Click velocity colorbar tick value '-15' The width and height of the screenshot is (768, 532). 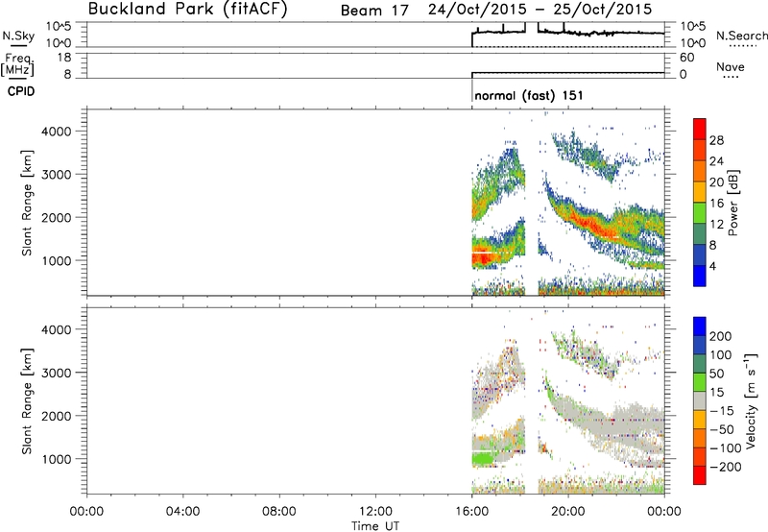[722, 410]
